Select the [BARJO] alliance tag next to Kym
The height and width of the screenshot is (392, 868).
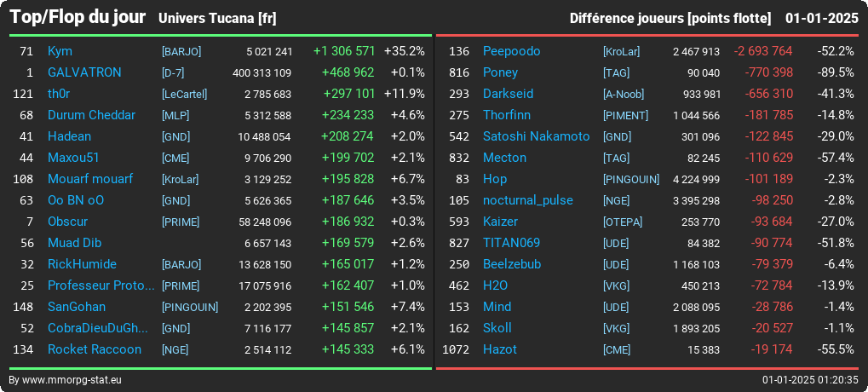[x=181, y=52]
